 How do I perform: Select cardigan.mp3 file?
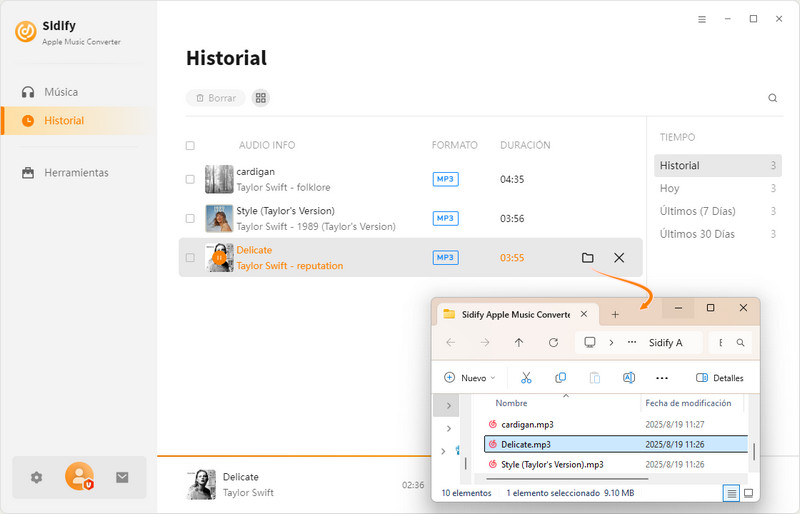pyautogui.click(x=615, y=424)
